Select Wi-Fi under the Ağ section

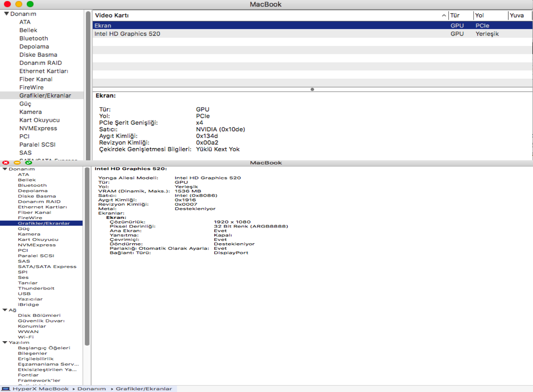point(26,337)
